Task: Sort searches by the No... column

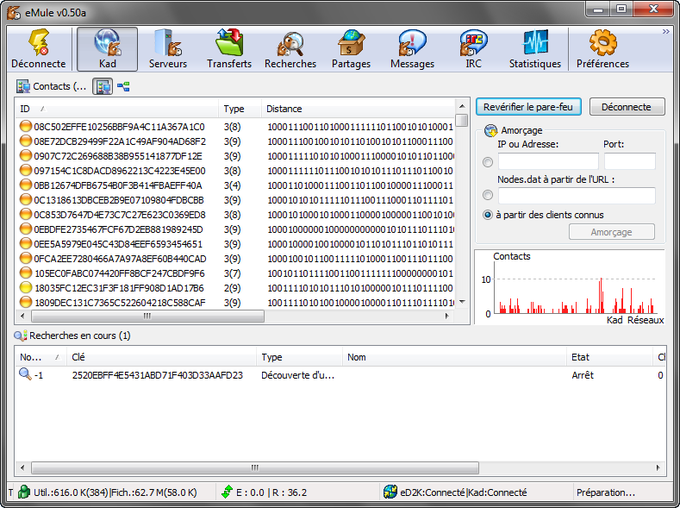Action: pos(40,357)
